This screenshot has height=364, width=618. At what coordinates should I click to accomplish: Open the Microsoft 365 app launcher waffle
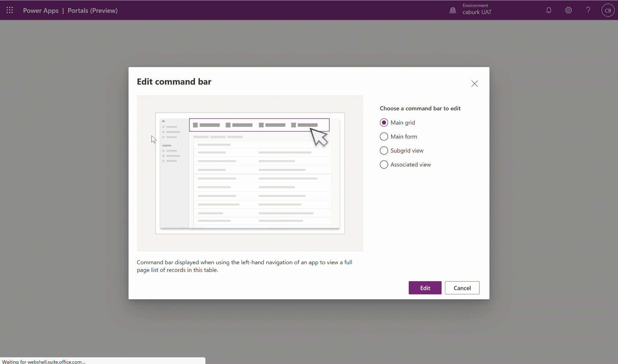pyautogui.click(x=9, y=10)
